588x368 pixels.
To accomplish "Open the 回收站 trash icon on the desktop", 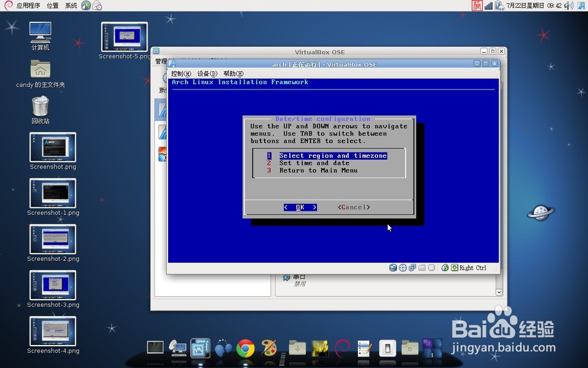I will 39,106.
